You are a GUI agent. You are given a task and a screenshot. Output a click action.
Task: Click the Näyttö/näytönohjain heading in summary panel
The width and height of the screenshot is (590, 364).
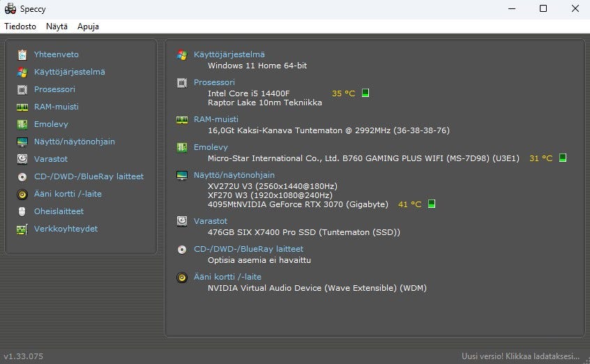click(x=234, y=175)
